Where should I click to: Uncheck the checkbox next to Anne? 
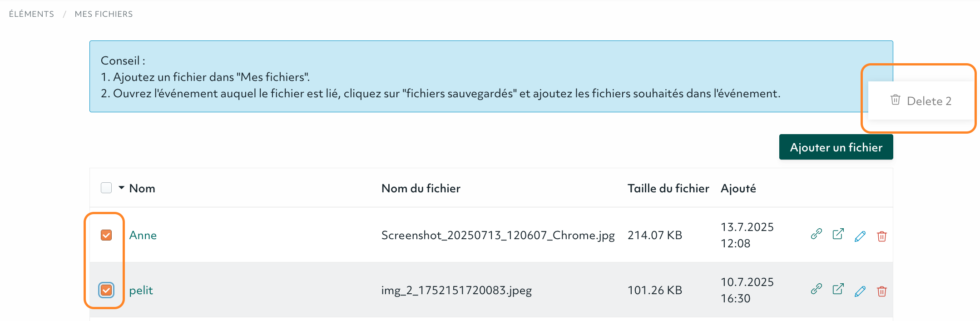coord(106,235)
